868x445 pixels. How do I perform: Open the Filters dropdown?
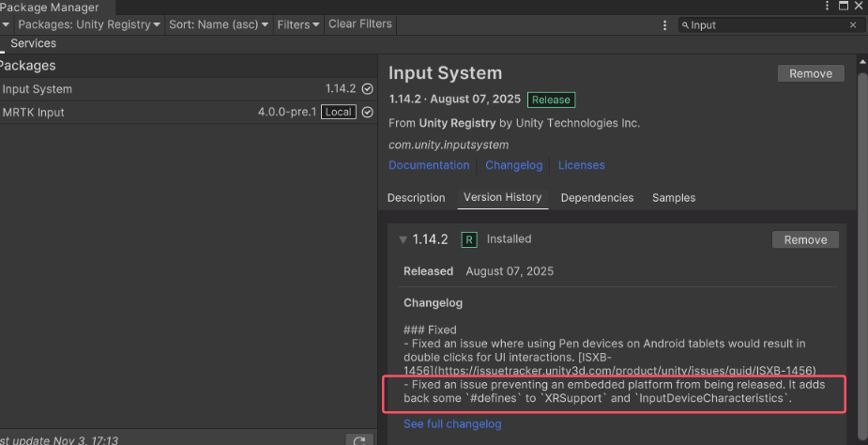point(298,25)
